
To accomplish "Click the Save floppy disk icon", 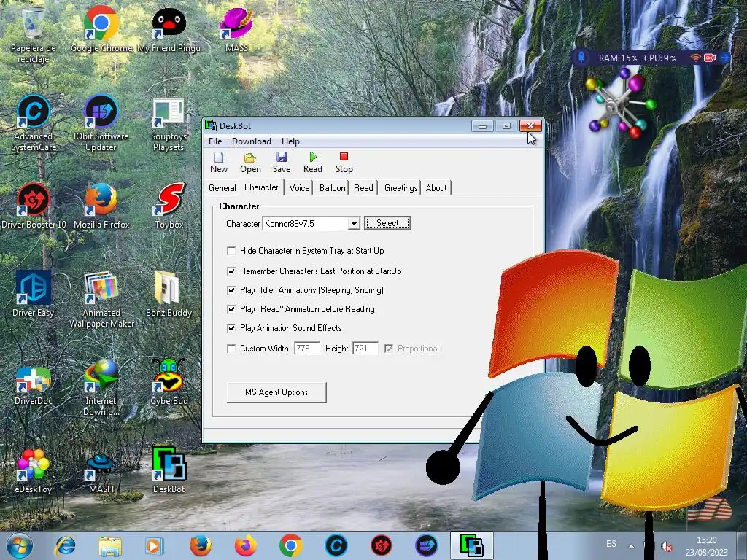I will click(x=281, y=163).
